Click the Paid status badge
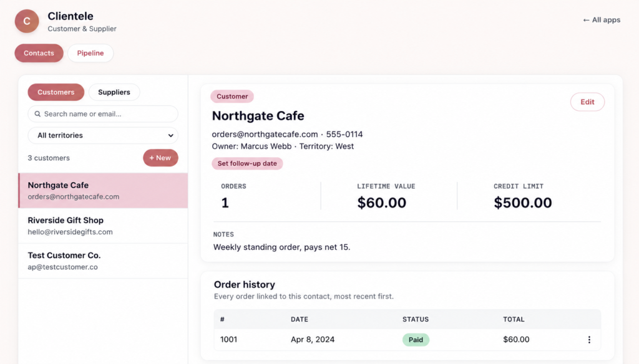The image size is (639, 364). 416,340
